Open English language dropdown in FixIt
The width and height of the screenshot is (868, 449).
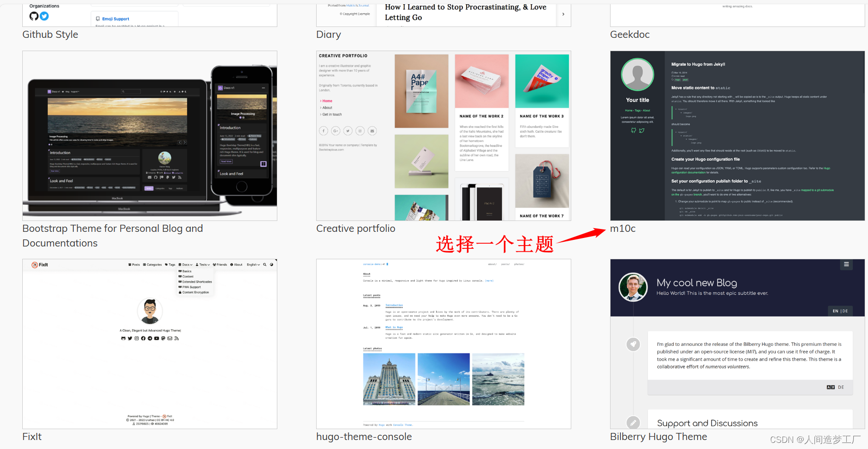pos(253,264)
